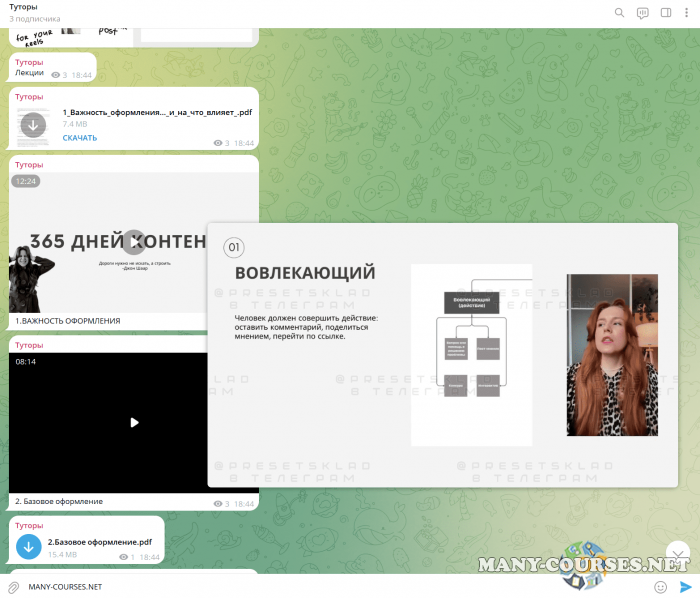Screen dimensions: 700x598
Task: Download the 1_Важность_оформления PDF via arrow icon
Action: [x=33, y=125]
